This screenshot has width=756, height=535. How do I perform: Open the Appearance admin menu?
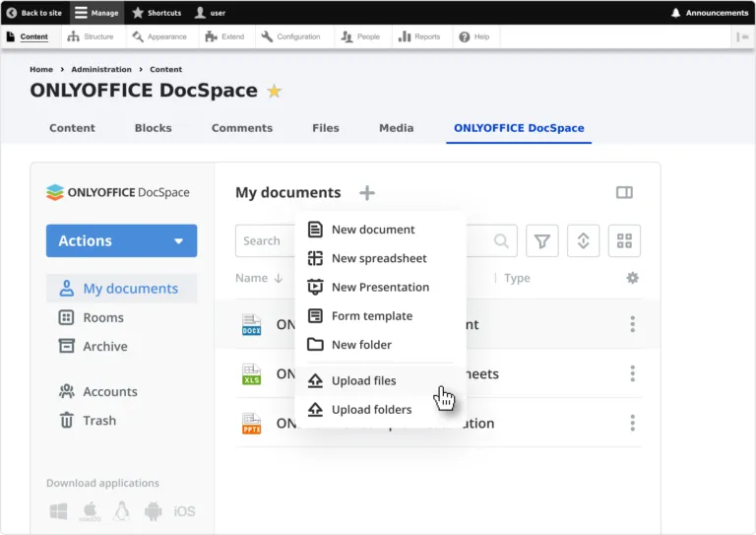click(x=159, y=36)
